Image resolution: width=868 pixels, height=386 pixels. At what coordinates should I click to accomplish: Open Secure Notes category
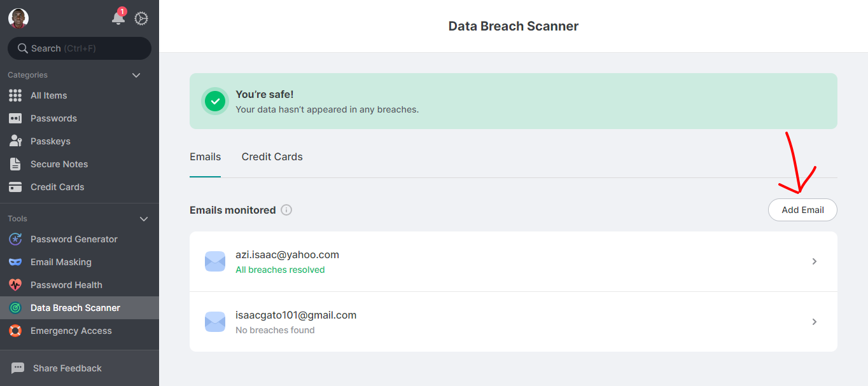tap(59, 164)
